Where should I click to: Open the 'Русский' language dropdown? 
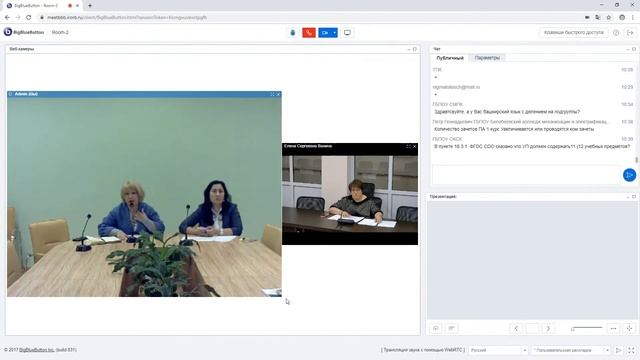pos(498,350)
